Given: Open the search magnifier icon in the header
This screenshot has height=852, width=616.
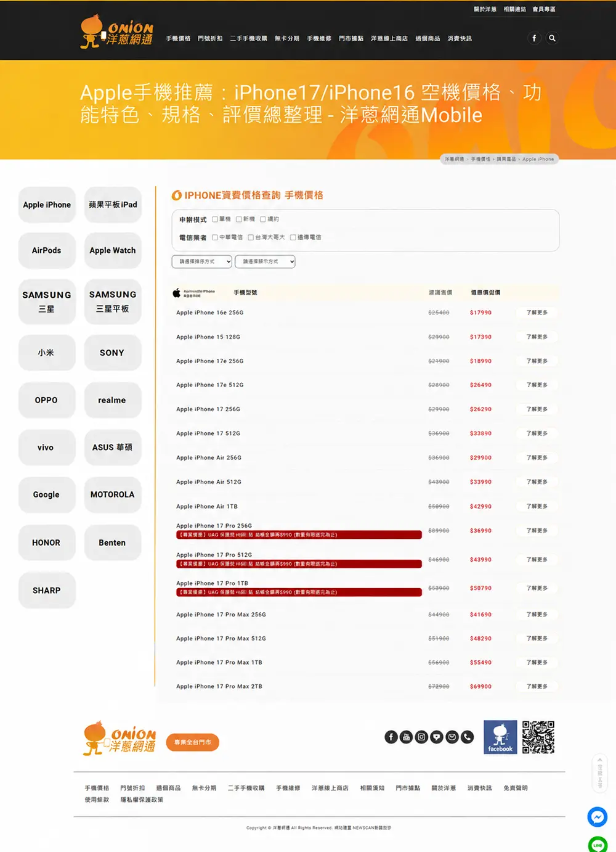Looking at the screenshot, I should point(552,38).
